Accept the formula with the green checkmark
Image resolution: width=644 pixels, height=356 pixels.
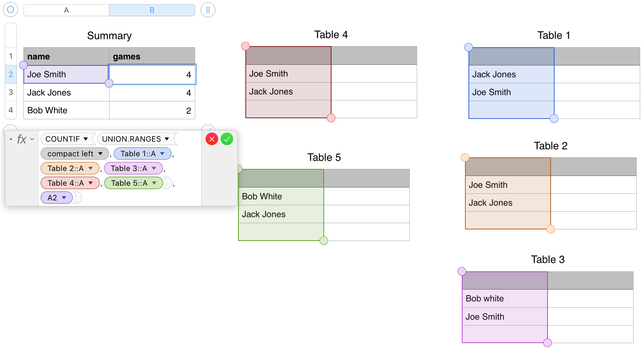[227, 139]
